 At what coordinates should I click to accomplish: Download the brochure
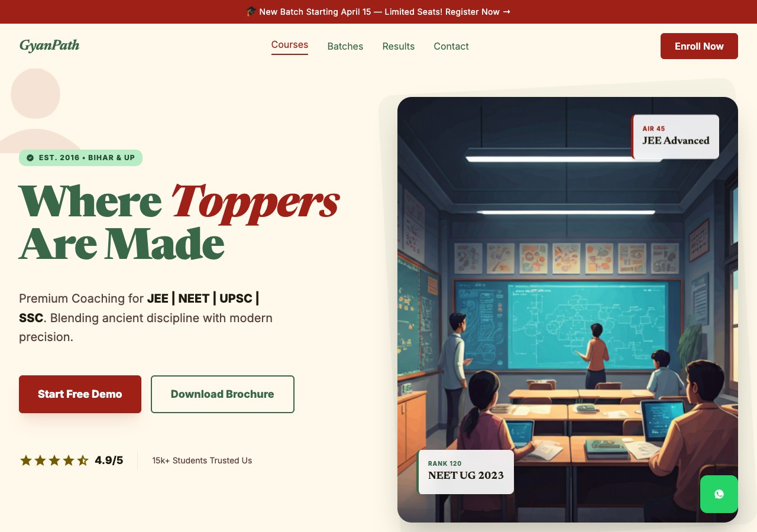pos(222,394)
